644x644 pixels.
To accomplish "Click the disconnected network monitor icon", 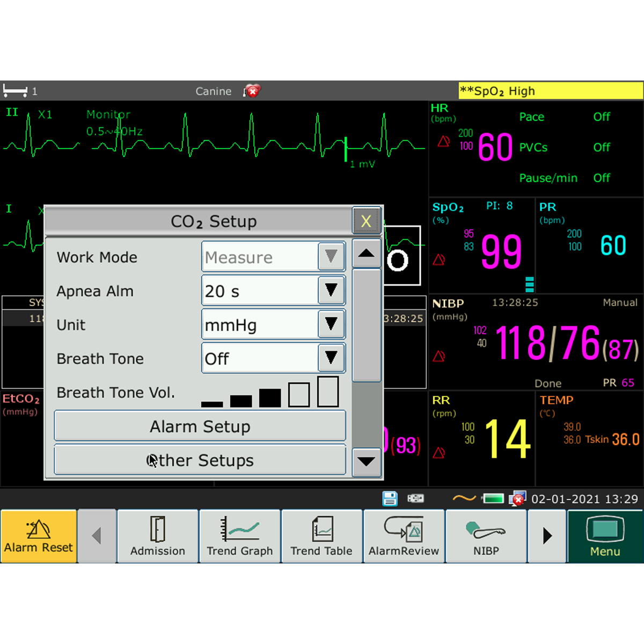I will point(517,499).
